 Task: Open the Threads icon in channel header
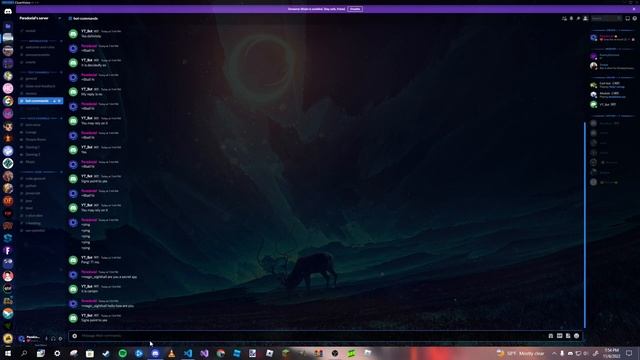[564, 18]
